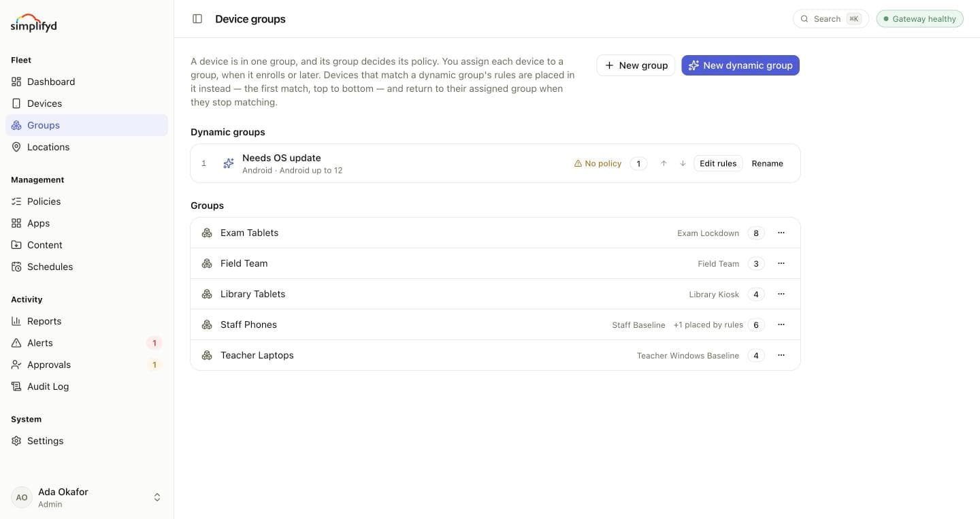Open more options for Exam Tablets
Screen dimensions: 980x519
[x=781, y=233]
